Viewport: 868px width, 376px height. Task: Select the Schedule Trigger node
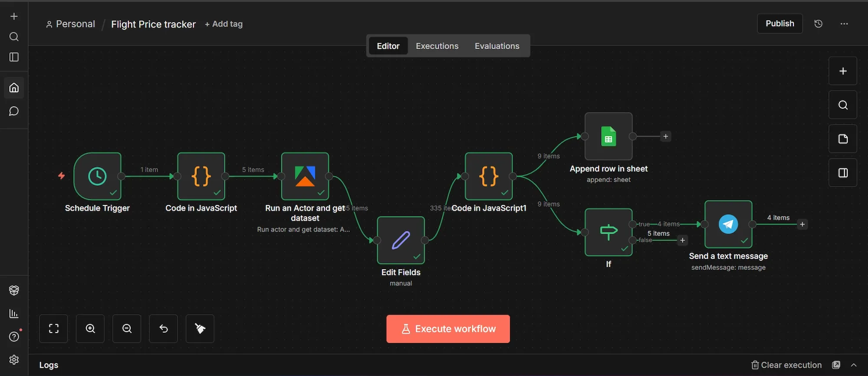point(97,176)
